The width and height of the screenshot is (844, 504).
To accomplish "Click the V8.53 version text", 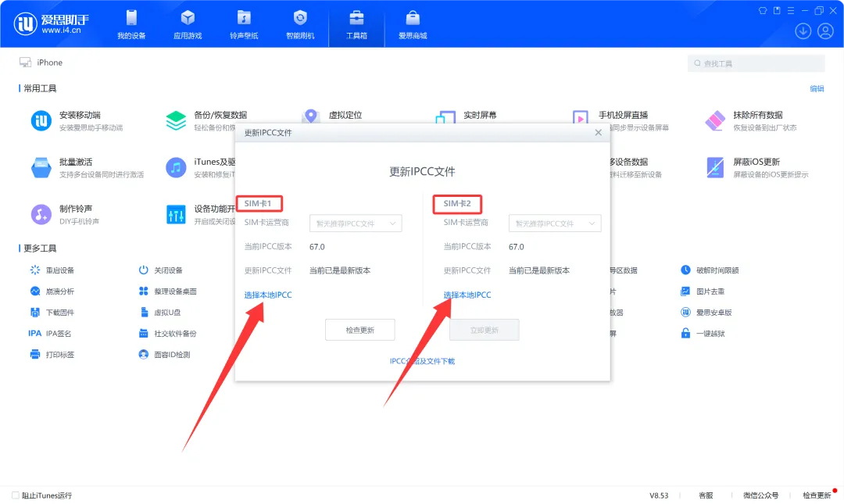I will (659, 495).
